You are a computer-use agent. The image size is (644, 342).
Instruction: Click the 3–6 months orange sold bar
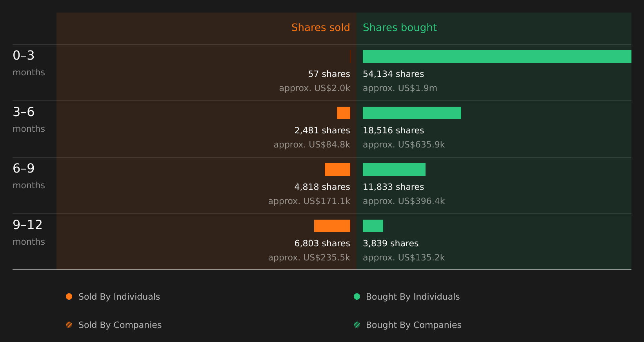click(344, 113)
